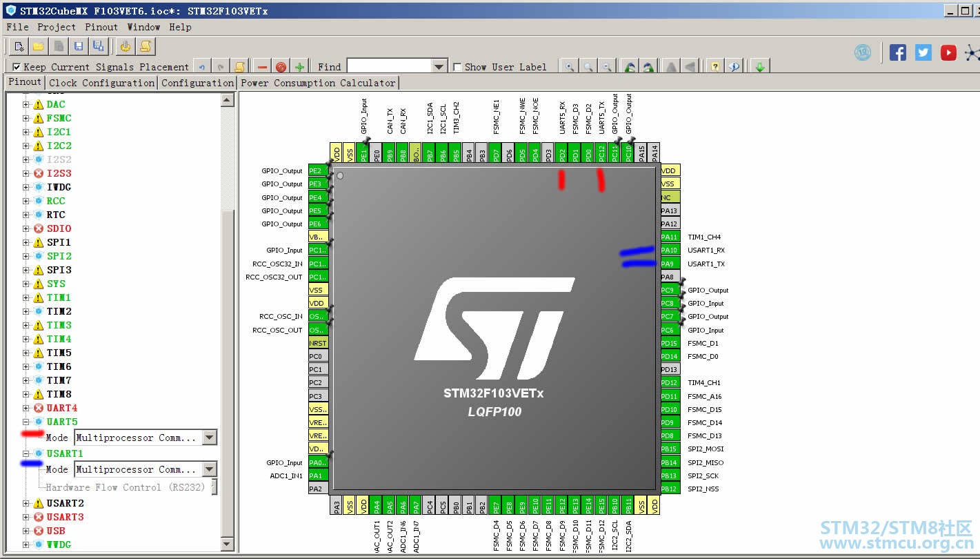Viewport: 980px width, 559px height.
Task: Click the third magnifier zoom icon
Action: point(607,67)
